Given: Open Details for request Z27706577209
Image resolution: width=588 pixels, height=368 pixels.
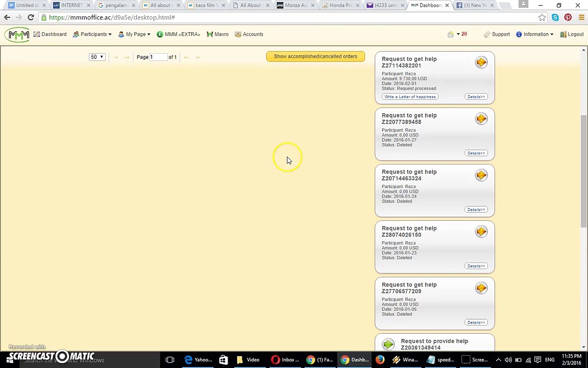Looking at the screenshot, I should coord(476,322).
